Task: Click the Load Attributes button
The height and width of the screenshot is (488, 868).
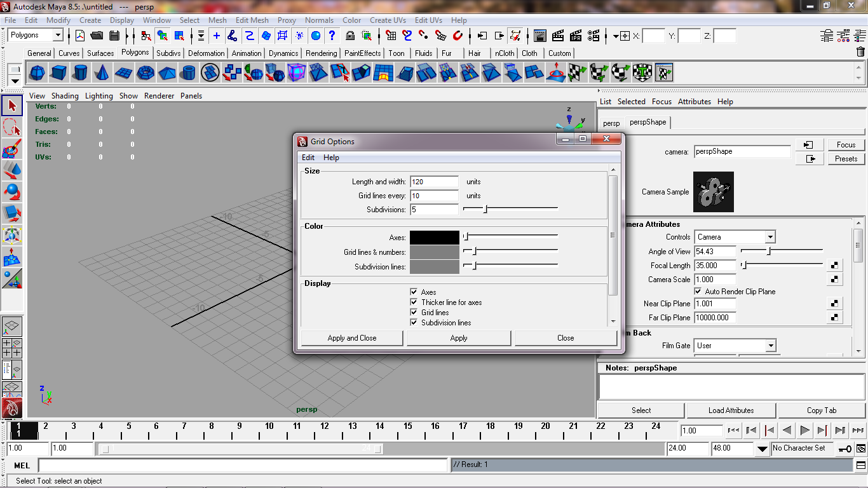Action: 731,410
